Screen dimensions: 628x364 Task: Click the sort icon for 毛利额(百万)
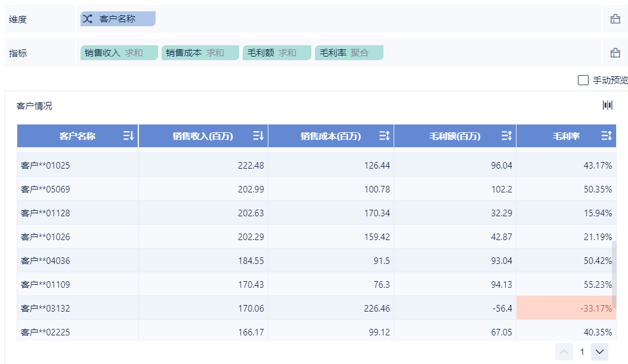[506, 136]
